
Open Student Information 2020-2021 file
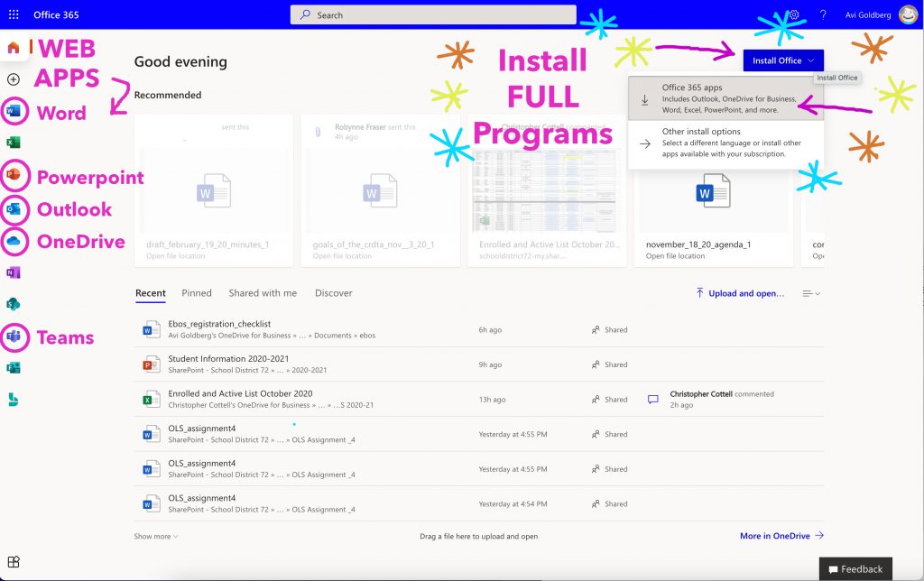(x=228, y=358)
